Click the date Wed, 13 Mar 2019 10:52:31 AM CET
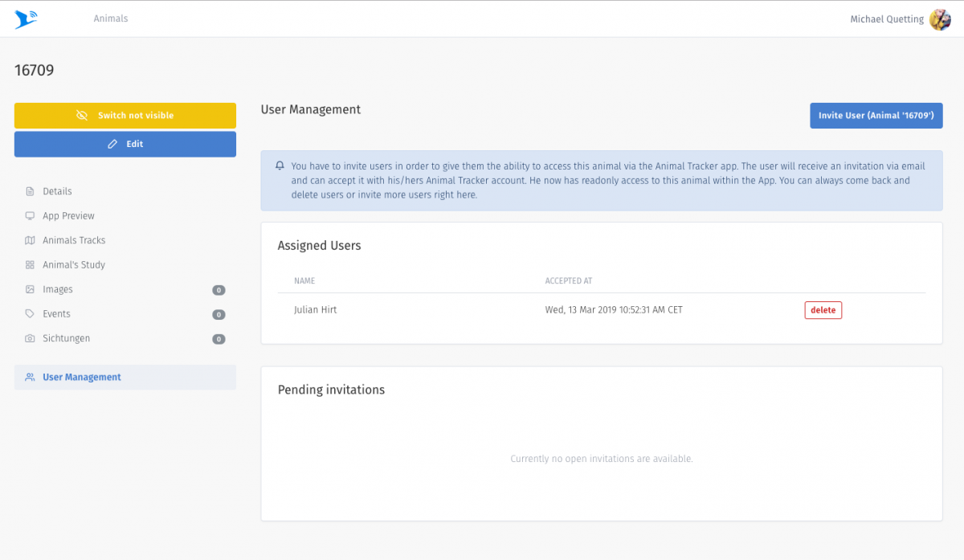The height and width of the screenshot is (560, 964). pos(614,310)
